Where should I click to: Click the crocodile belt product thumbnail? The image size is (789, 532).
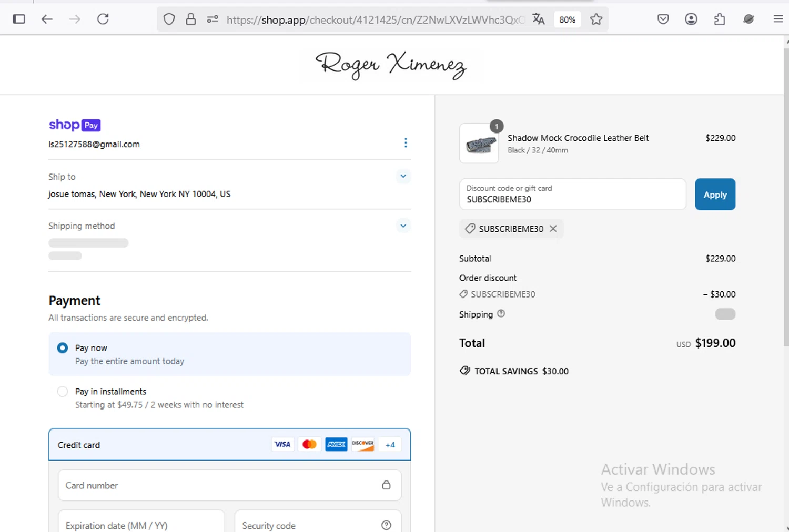point(479,144)
